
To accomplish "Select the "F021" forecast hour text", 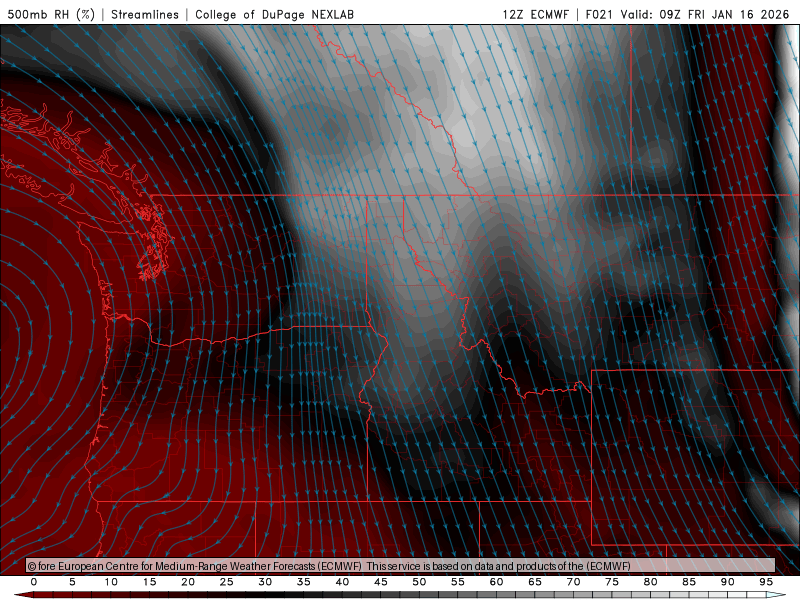I will click(599, 14).
